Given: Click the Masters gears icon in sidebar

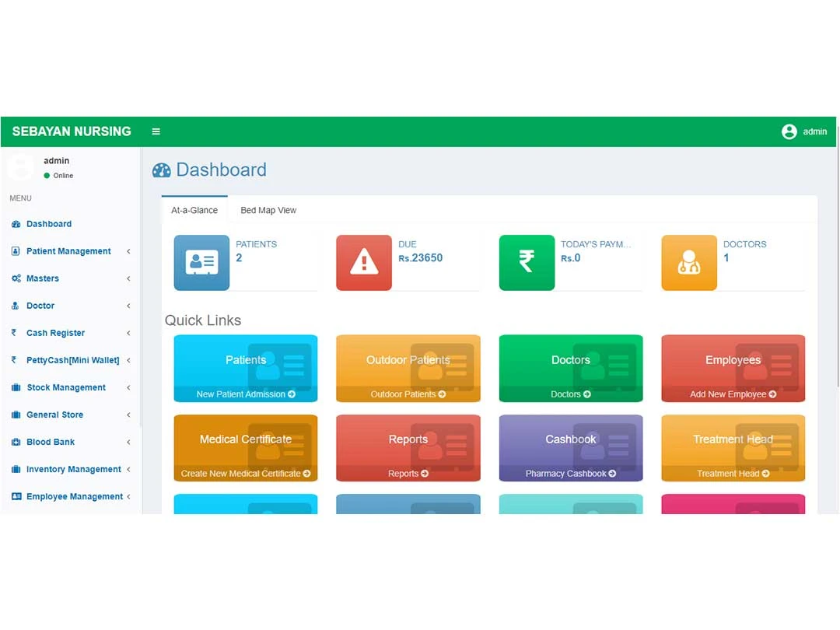Looking at the screenshot, I should click(x=17, y=278).
